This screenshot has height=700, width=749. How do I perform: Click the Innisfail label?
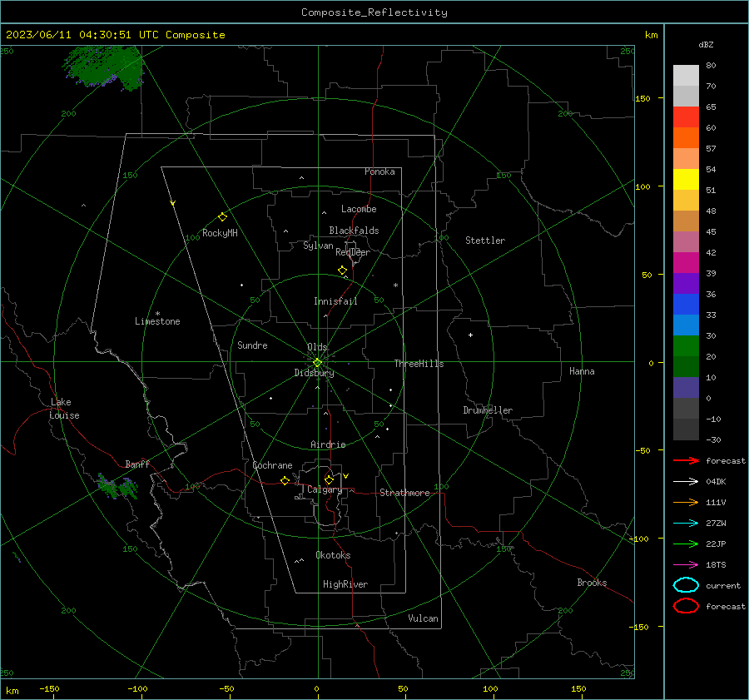(335, 301)
